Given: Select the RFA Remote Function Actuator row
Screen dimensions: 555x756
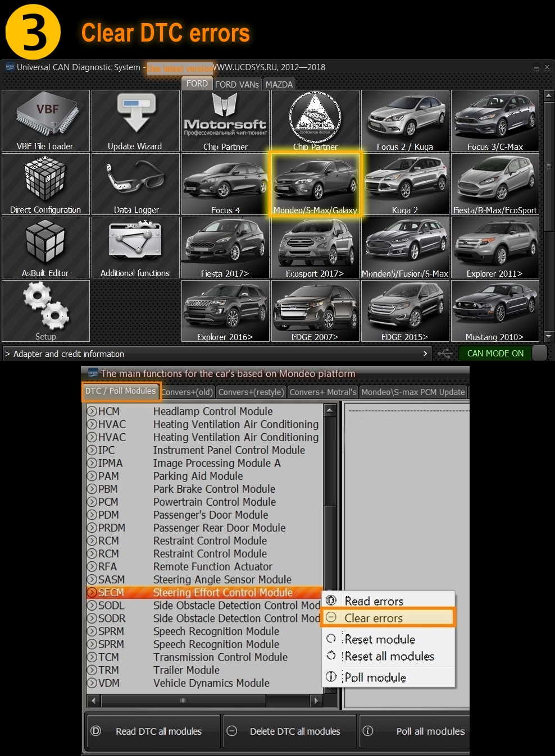Looking at the screenshot, I should tap(205, 566).
